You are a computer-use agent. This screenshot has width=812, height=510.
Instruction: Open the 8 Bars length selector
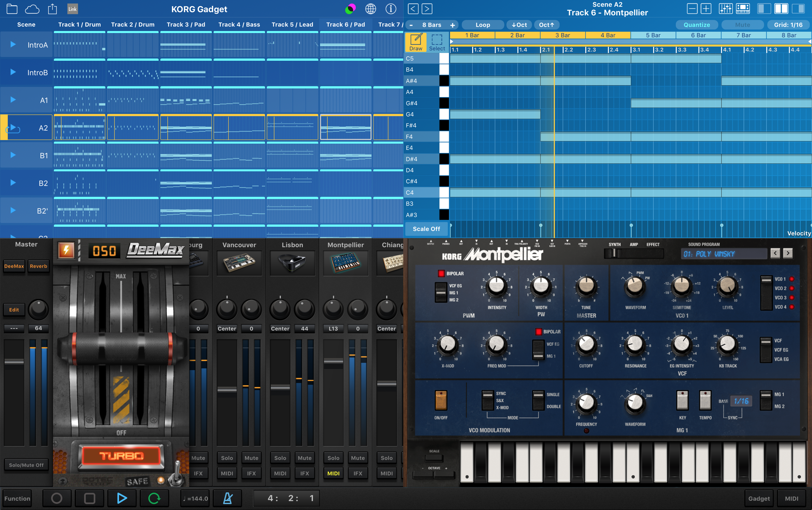click(x=432, y=25)
